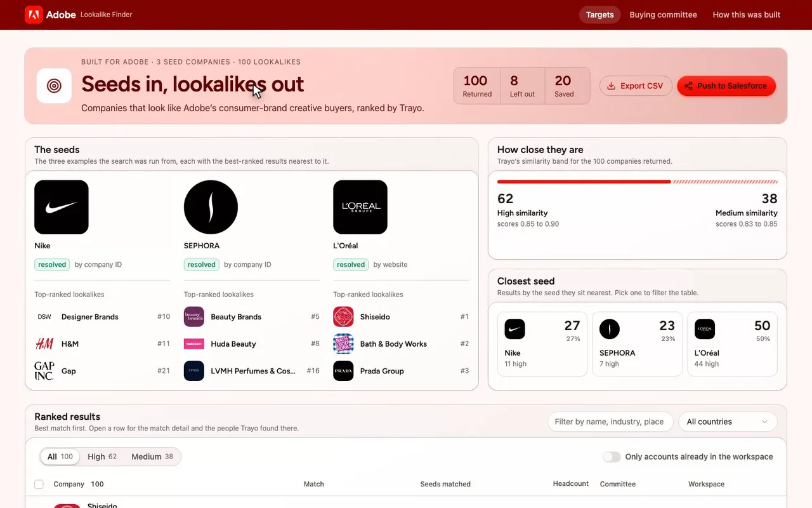Filter the table by the L'Oréal seed card

(733, 344)
